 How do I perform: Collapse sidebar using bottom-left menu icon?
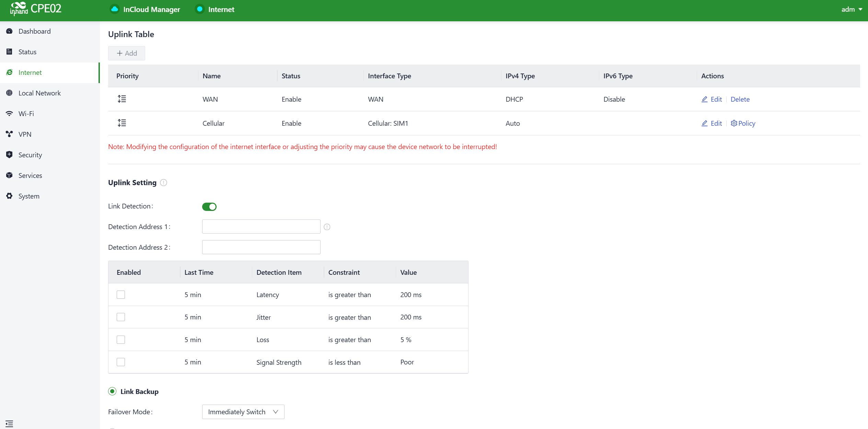tap(9, 424)
